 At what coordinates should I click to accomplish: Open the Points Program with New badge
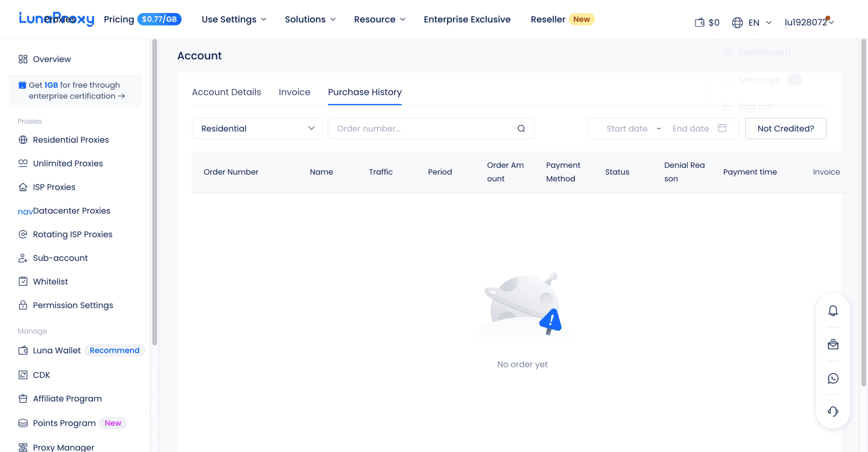[64, 423]
